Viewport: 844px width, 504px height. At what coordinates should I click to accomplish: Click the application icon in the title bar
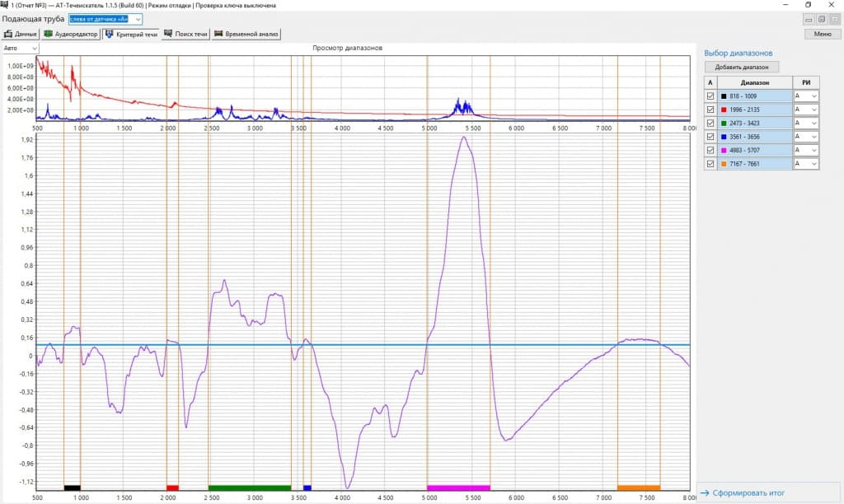(x=4, y=5)
